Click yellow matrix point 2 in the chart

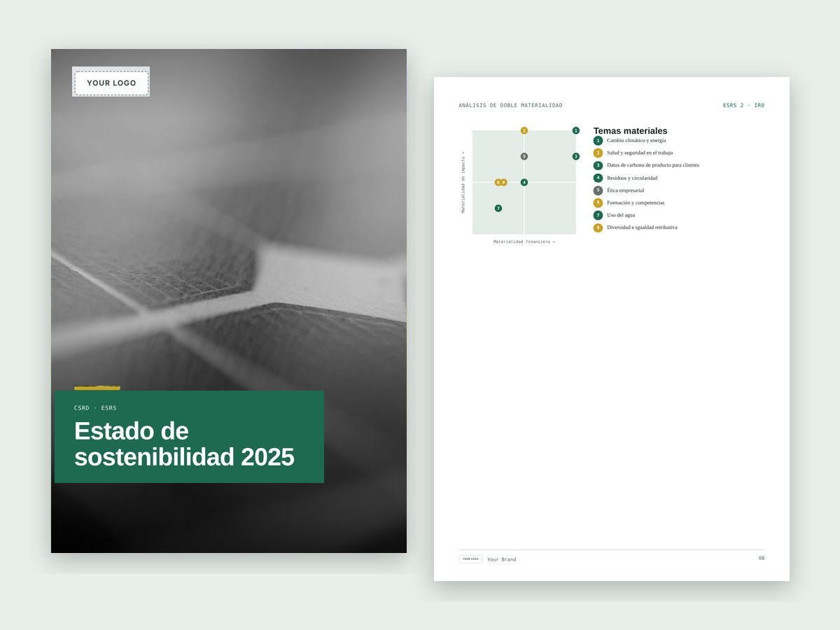coord(524,131)
